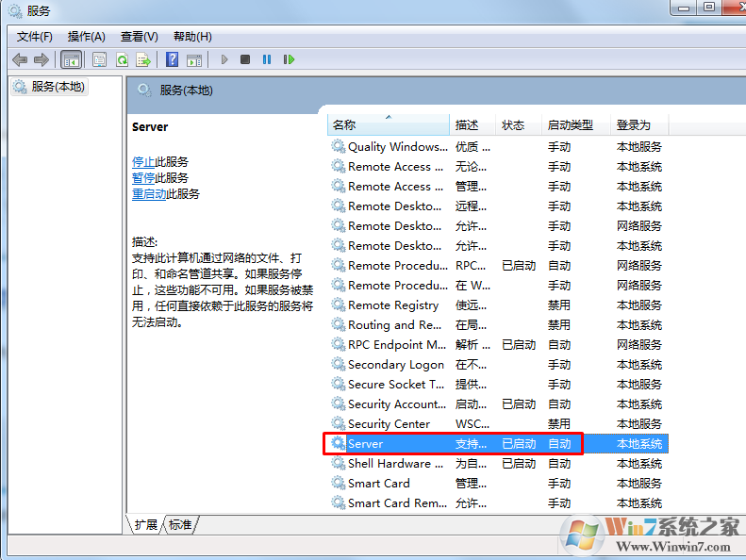
Task: Select the Shell Hardware ... service
Action: pyautogui.click(x=395, y=464)
